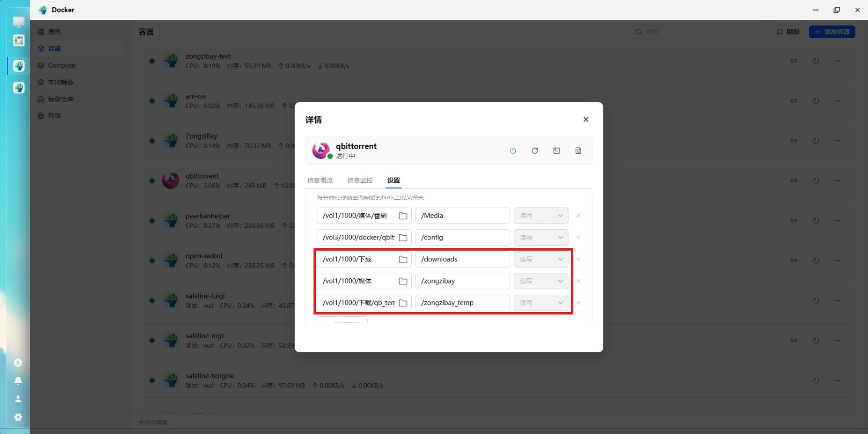Image resolution: width=868 pixels, height=434 pixels.
Task: Toggle power for zongzibay-test container
Action: pyautogui.click(x=816, y=61)
